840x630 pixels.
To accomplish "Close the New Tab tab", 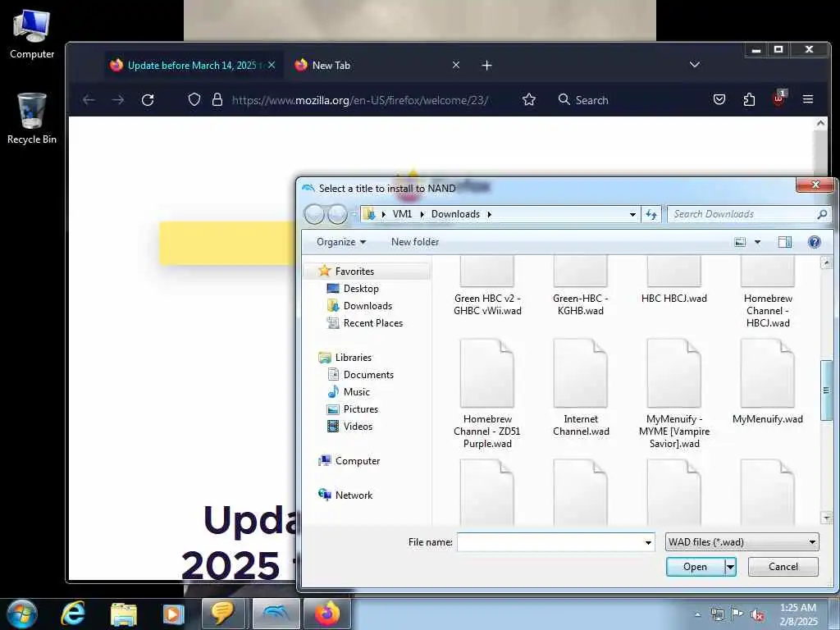I will coord(456,65).
